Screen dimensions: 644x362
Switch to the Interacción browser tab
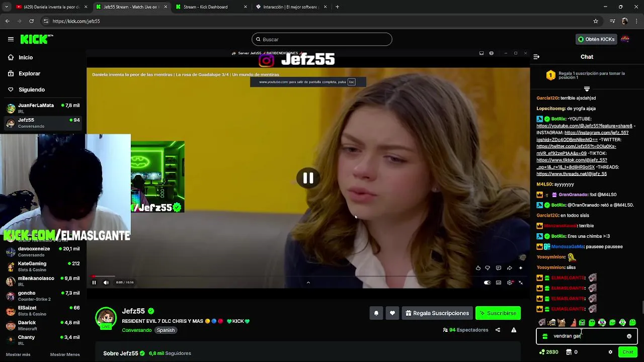click(291, 7)
